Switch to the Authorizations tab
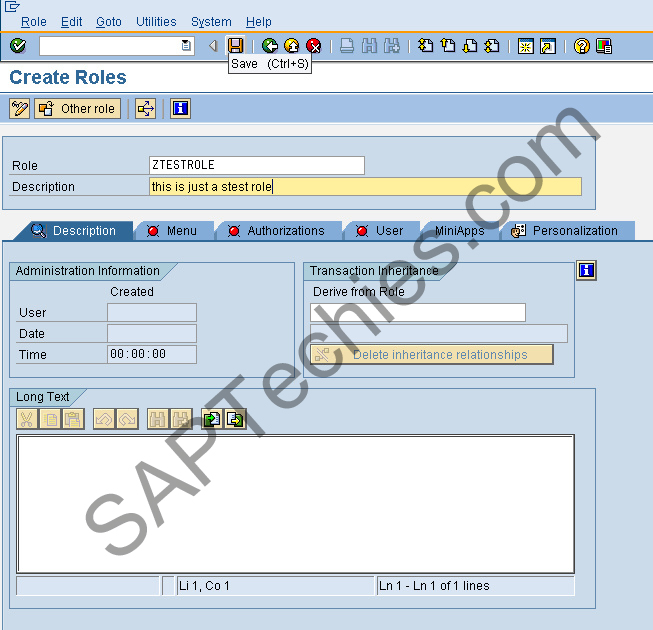Viewport: 653px width, 630px height. (x=279, y=231)
